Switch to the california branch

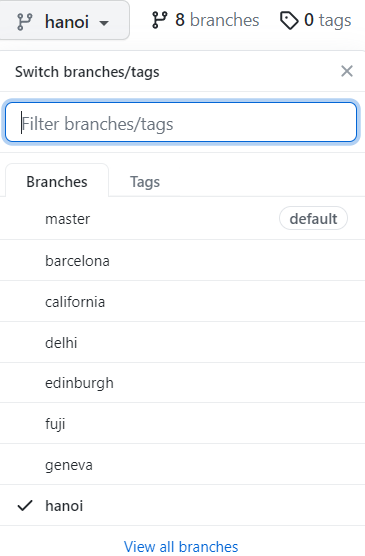pyautogui.click(x=182, y=301)
